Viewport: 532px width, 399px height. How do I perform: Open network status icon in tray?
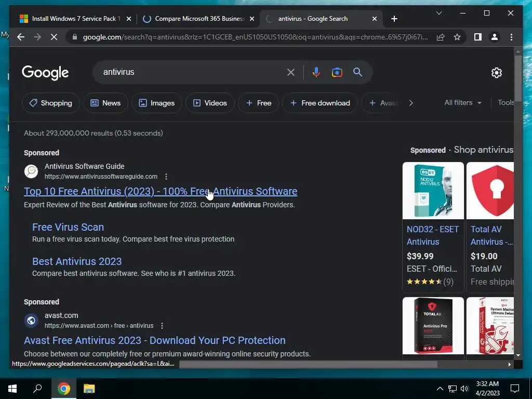[x=453, y=389]
